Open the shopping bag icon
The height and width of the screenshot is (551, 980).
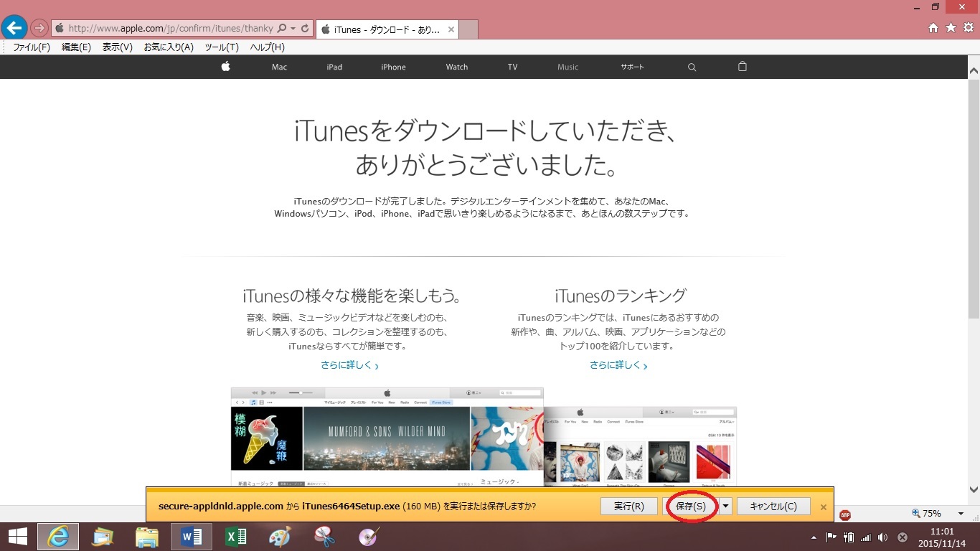(x=743, y=66)
